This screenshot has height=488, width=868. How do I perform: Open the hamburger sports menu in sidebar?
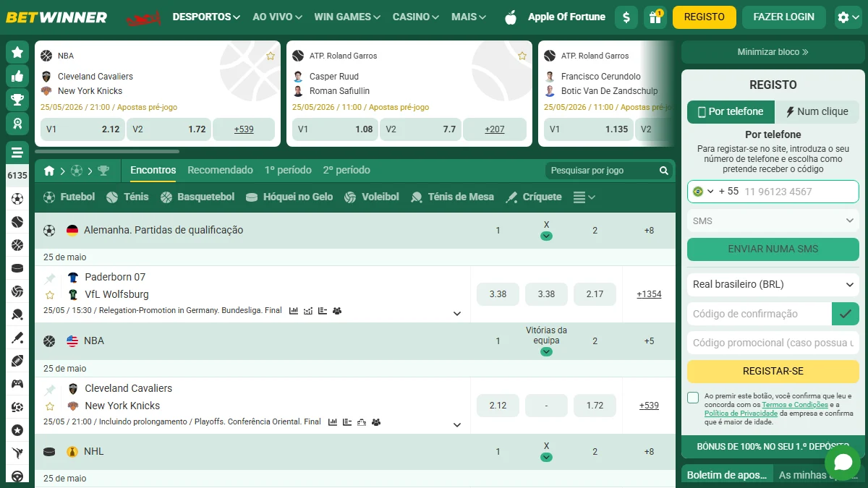tap(17, 153)
